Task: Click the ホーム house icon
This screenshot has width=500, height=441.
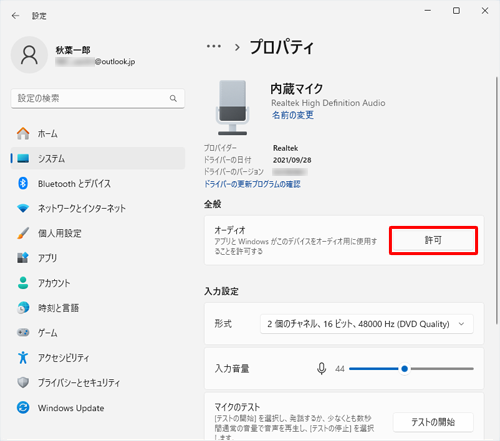Action: point(23,134)
